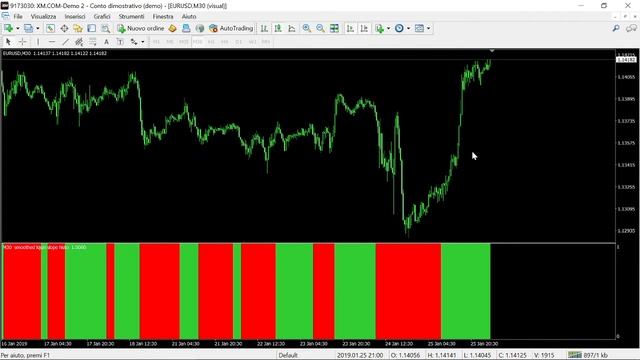Open the Visualizza menu

click(x=43, y=16)
